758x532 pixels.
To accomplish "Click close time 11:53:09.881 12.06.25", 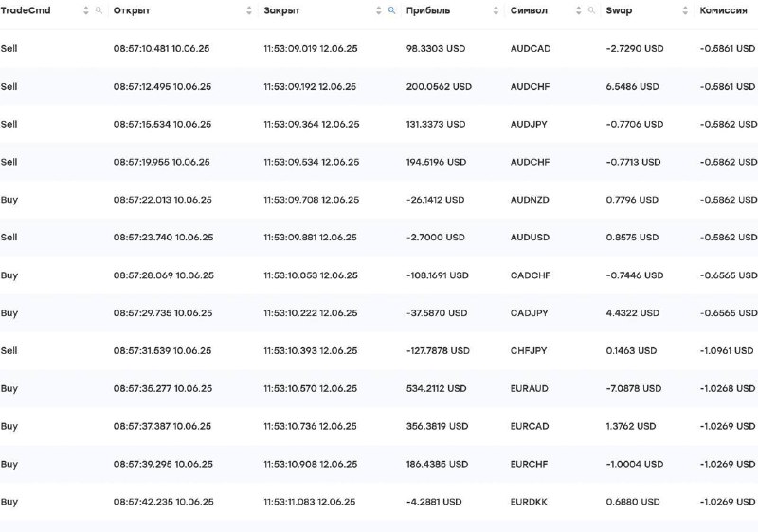I will pos(311,238).
